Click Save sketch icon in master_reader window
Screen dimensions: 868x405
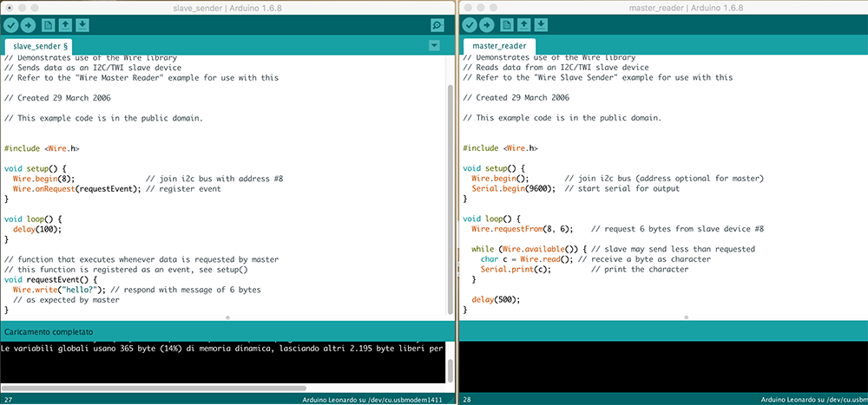pos(541,25)
